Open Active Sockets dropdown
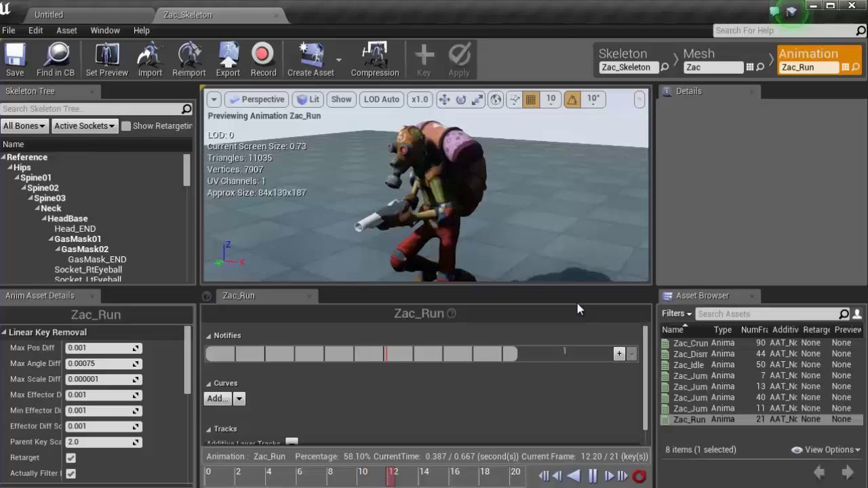 [84, 126]
